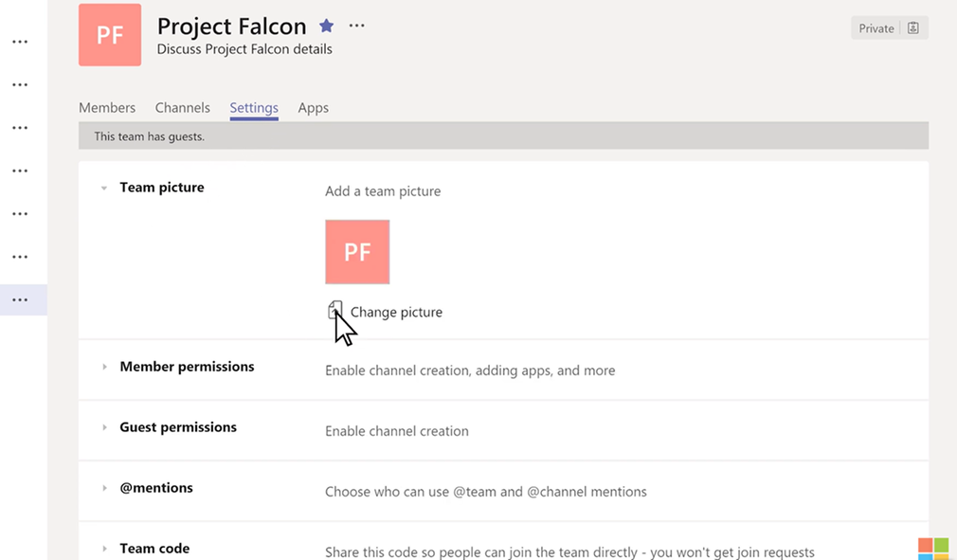The height and width of the screenshot is (560, 957).
Task: Open more options for the highlighted sidebar team
Action: click(x=20, y=298)
